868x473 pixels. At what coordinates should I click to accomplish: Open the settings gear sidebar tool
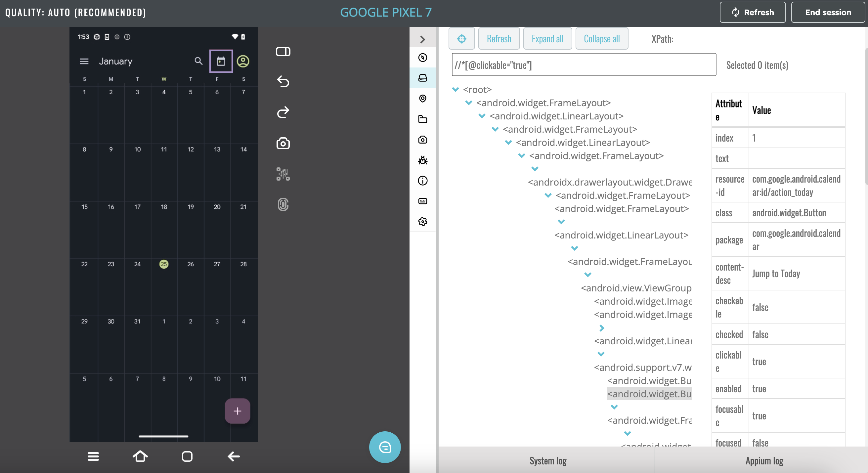tap(422, 222)
